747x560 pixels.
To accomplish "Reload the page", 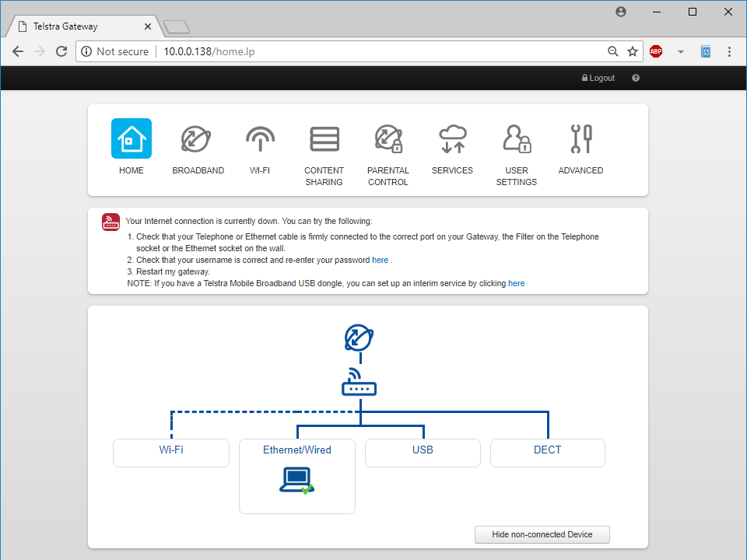I will coord(61,51).
